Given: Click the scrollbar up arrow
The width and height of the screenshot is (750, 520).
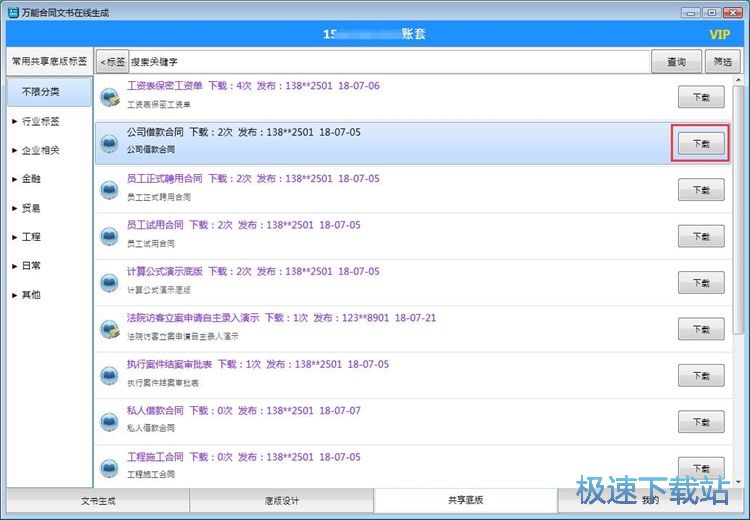Looking at the screenshot, I should pos(739,80).
